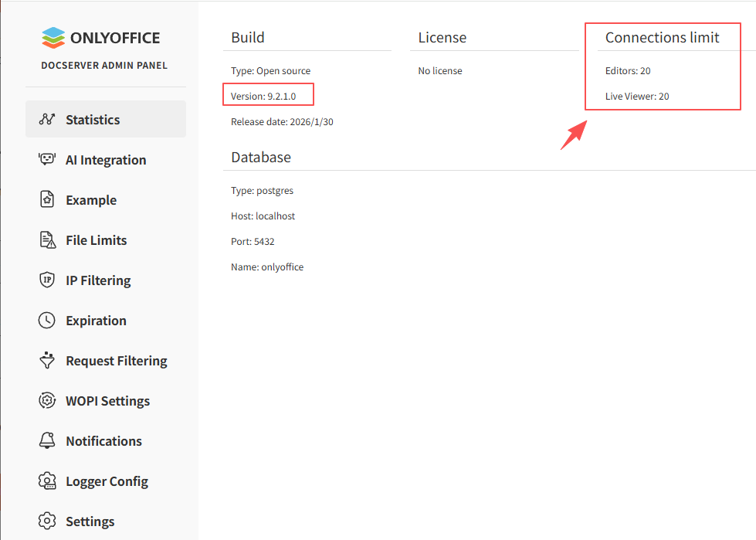The height and width of the screenshot is (540, 756).
Task: Select the Request Filtering funnel icon
Action: tap(47, 361)
